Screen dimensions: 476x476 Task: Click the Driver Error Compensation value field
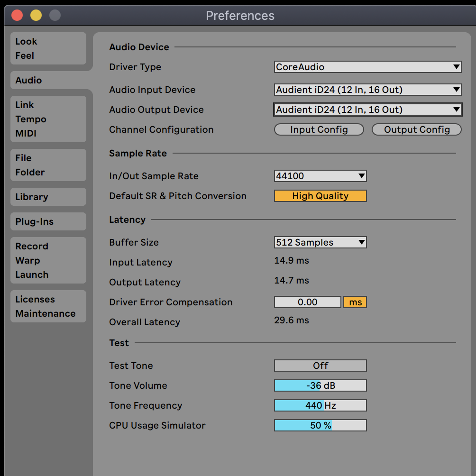click(308, 302)
